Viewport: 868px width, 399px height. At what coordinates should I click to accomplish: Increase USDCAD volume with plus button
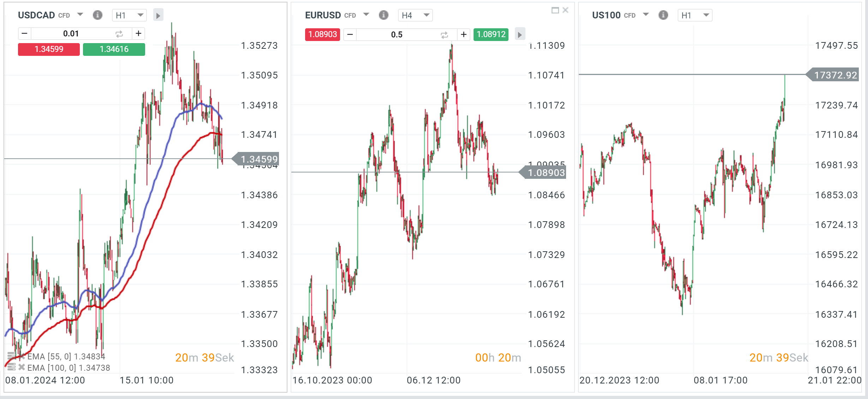click(138, 34)
